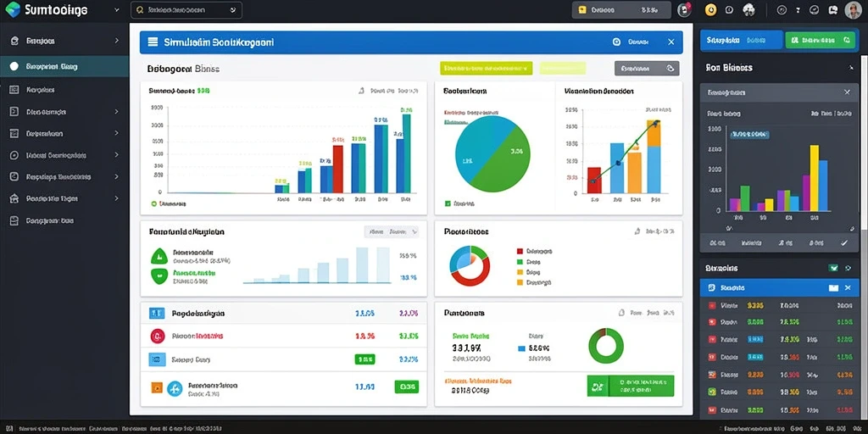868x434 pixels.
Task: Click the blue circular icon in the list card's last row
Action: [175, 388]
